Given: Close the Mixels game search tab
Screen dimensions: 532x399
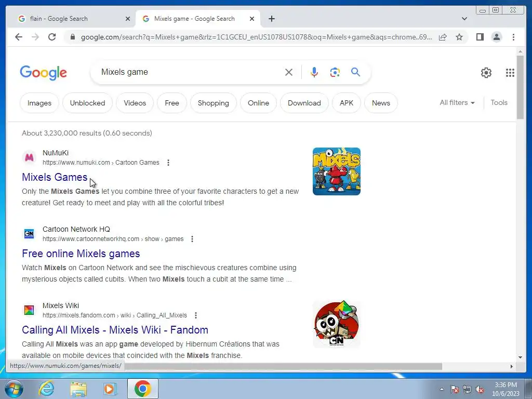Looking at the screenshot, I should [252, 19].
